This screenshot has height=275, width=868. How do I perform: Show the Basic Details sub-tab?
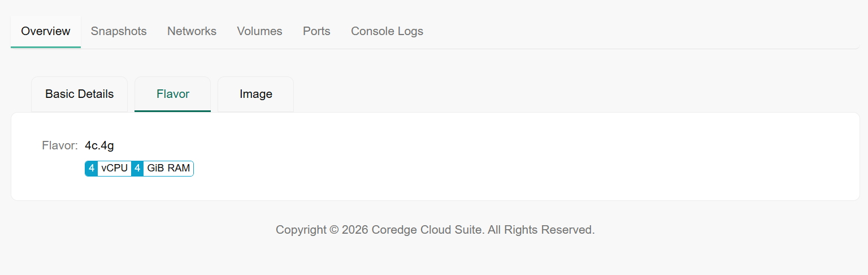pos(79,94)
